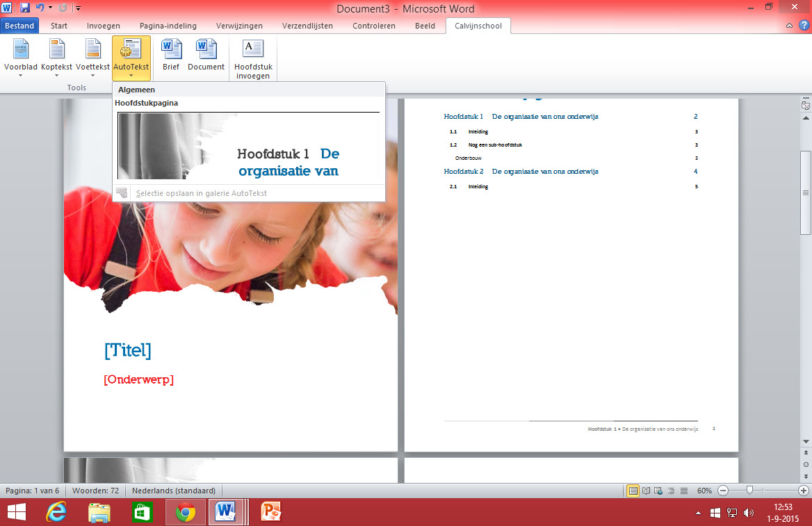Collapse the AutoTekst dropdown button
Image resolution: width=812 pixels, height=526 pixels.
coord(131,58)
